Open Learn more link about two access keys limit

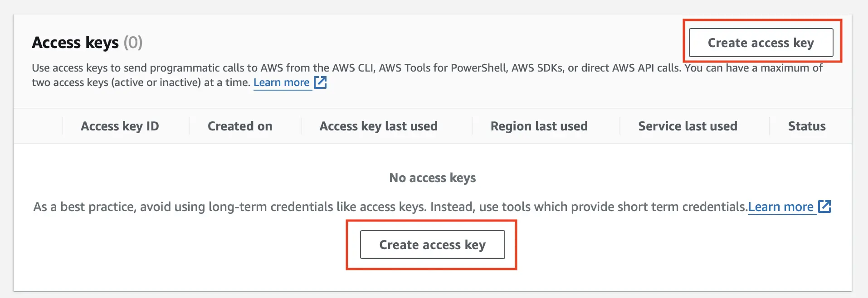(281, 82)
